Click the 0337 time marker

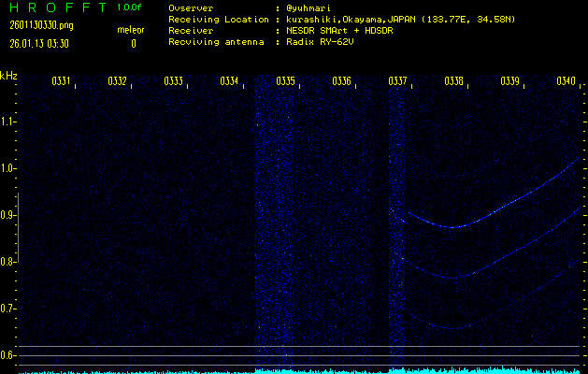(397, 82)
